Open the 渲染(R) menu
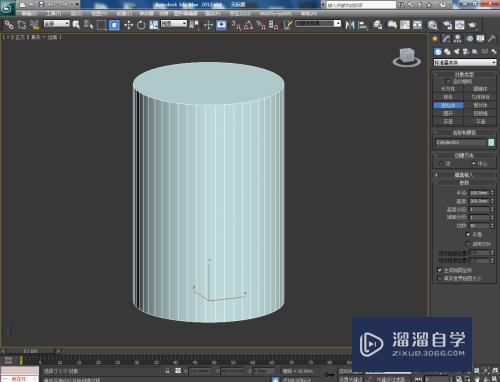Viewport: 500px width, 382px height. 212,14
